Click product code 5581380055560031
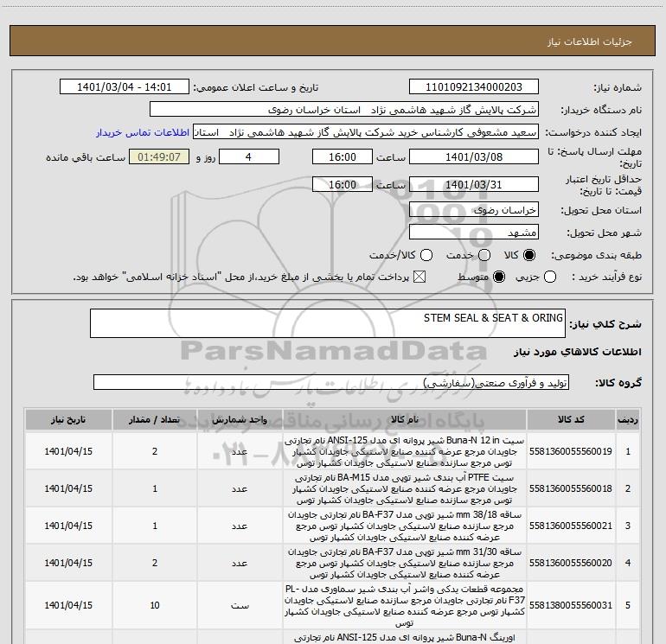 pos(571,605)
